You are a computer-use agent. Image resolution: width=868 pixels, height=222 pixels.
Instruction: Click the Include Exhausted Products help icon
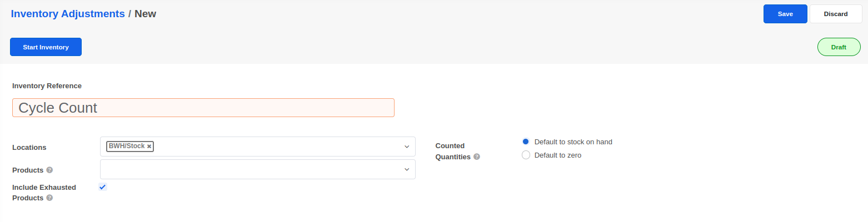tap(49, 198)
